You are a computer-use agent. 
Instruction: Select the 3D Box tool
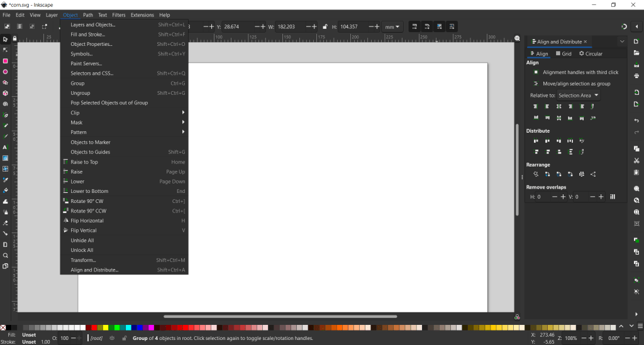pos(5,93)
